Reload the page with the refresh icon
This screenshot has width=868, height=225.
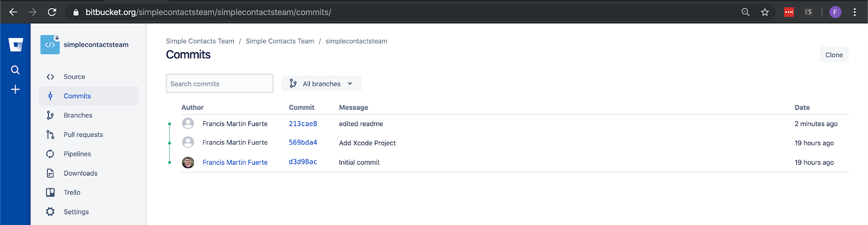point(52,12)
